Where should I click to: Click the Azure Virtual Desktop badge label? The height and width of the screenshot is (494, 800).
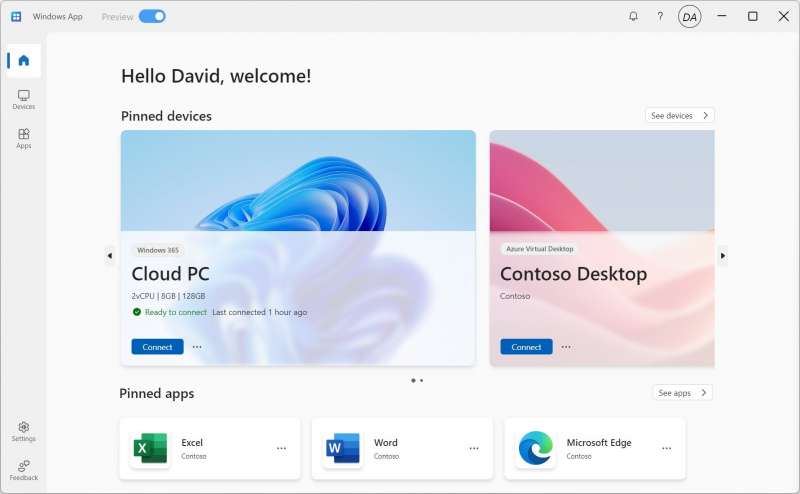point(539,249)
